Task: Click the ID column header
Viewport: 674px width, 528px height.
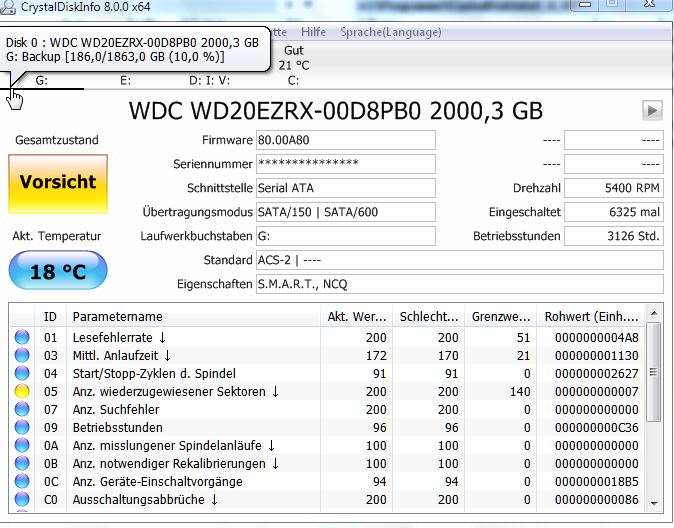Action: tap(50, 317)
